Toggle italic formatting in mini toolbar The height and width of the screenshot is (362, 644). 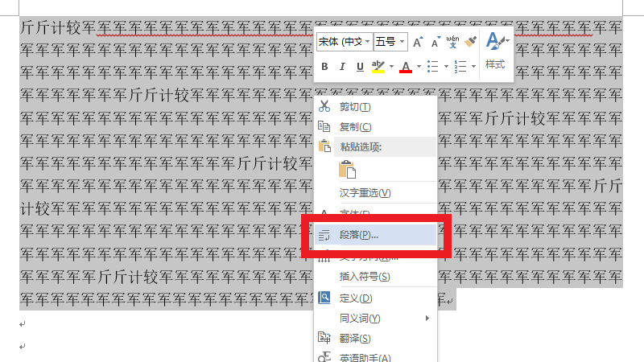342,66
